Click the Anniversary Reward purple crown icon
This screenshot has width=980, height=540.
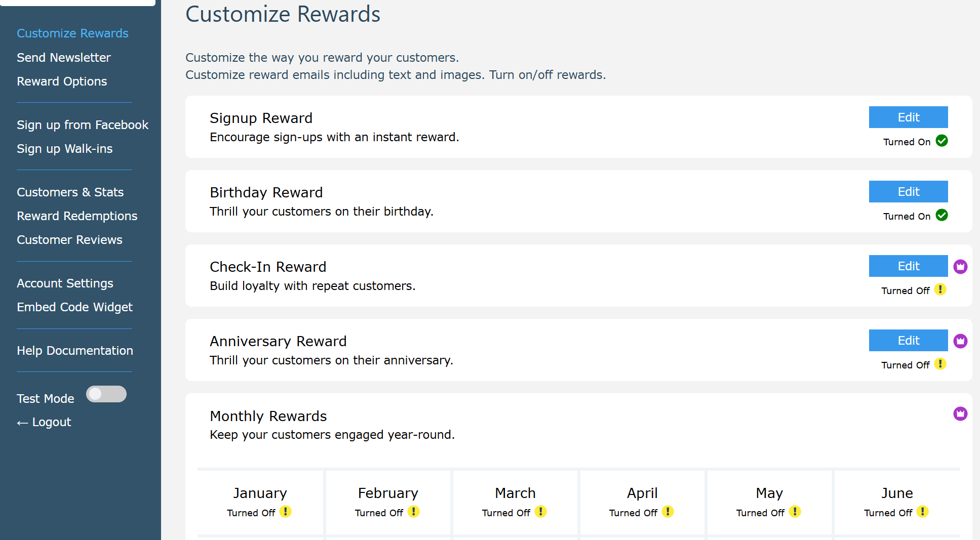(x=960, y=341)
